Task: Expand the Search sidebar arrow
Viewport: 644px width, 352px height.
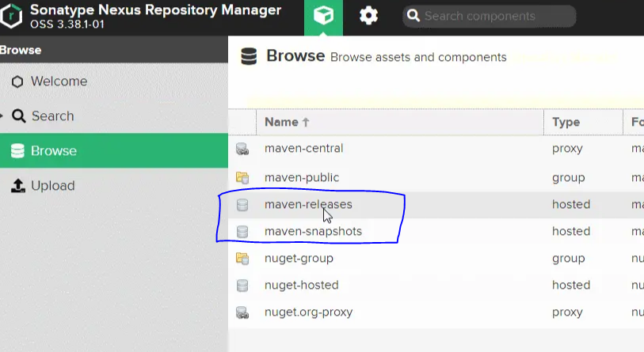Action: pyautogui.click(x=2, y=116)
